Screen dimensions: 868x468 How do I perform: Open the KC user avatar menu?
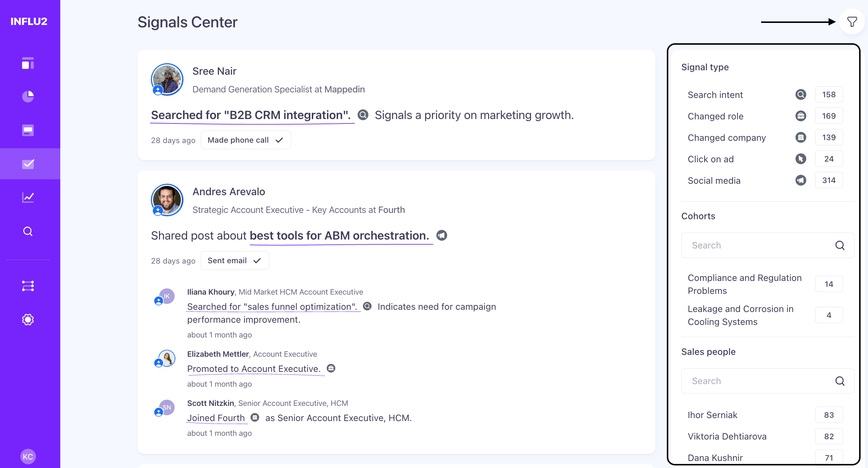click(28, 457)
